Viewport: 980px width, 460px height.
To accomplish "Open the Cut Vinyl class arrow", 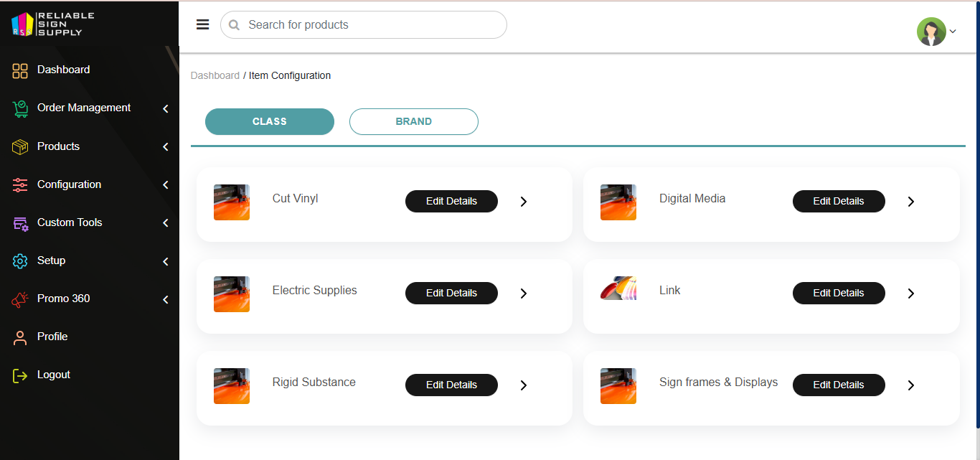I will [524, 202].
